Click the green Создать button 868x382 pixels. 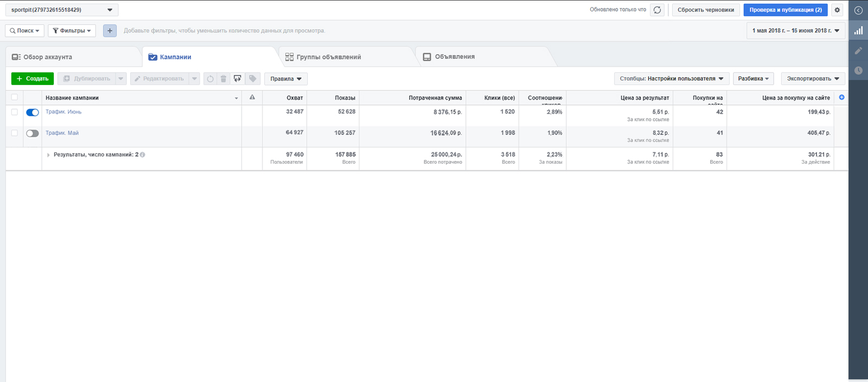33,79
